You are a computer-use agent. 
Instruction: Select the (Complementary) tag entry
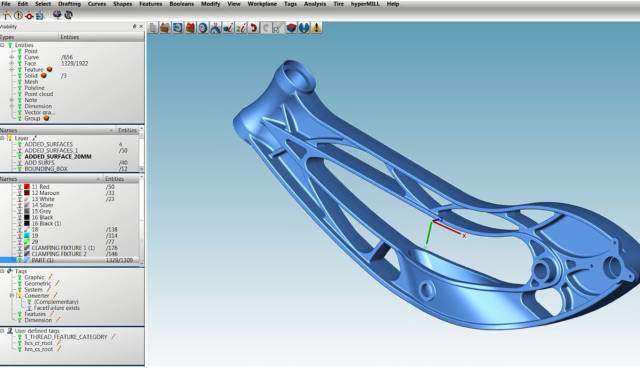pos(56,302)
